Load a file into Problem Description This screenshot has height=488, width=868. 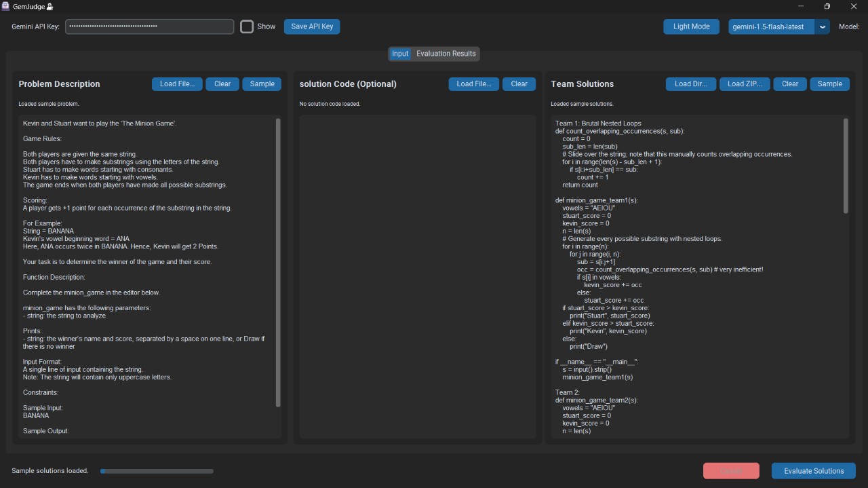(176, 83)
